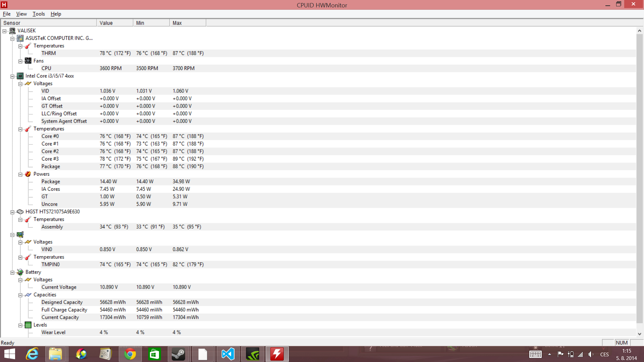Click the Value column header

[x=115, y=23]
